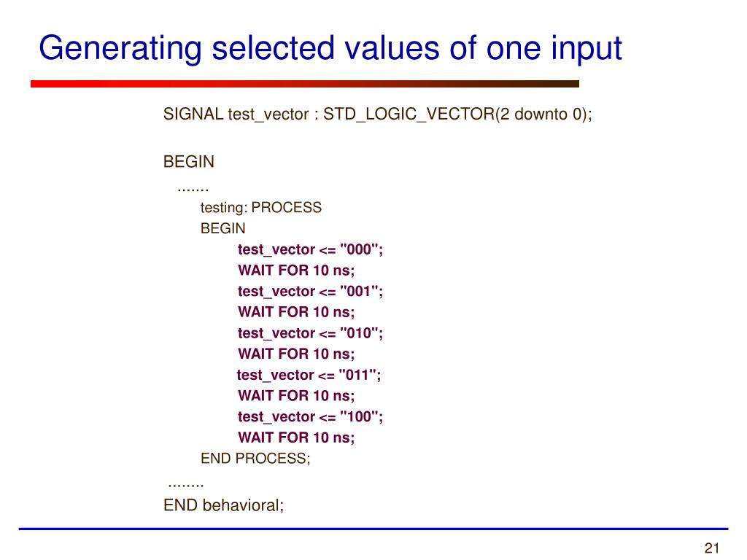
Task: Click the indented BEGIN under testing: PROCESS
Action: 223,228
